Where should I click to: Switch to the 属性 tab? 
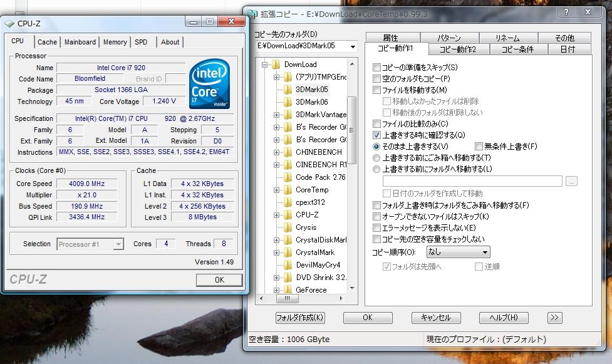pos(392,38)
